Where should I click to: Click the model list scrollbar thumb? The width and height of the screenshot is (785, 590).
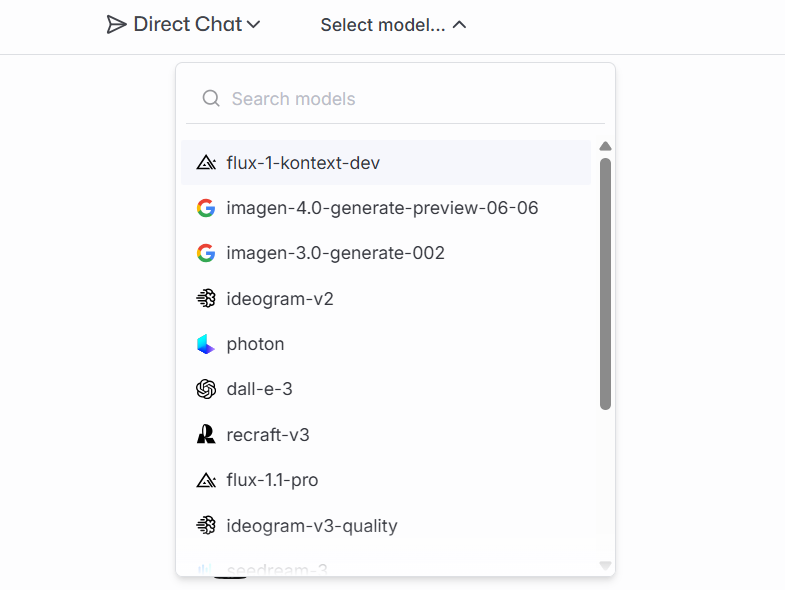(605, 283)
